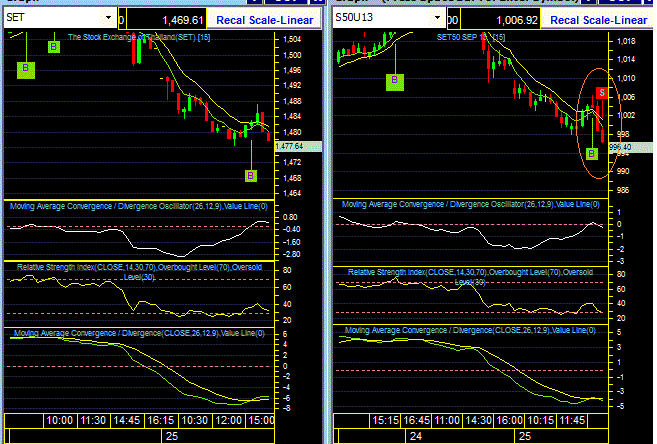Click the date 25 label under S50U13 chart

525,436
